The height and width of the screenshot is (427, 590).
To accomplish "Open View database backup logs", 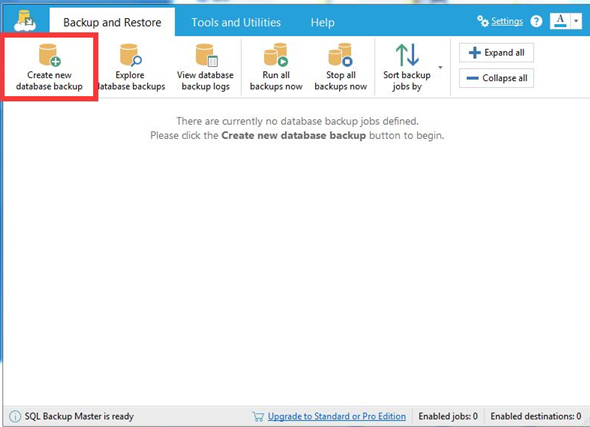I will 205,67.
